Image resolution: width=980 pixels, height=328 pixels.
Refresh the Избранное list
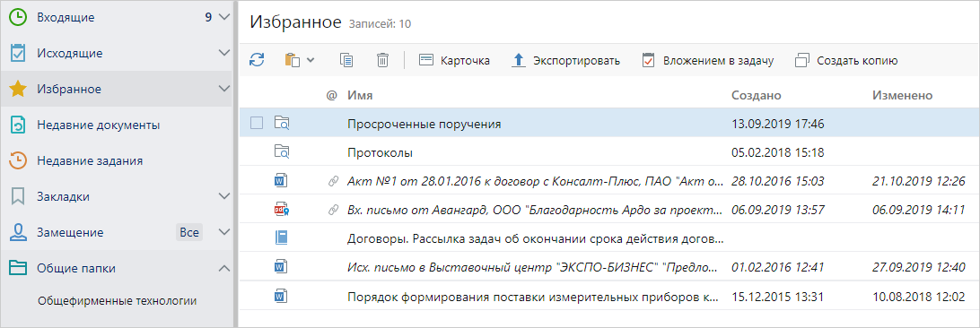pos(257,60)
